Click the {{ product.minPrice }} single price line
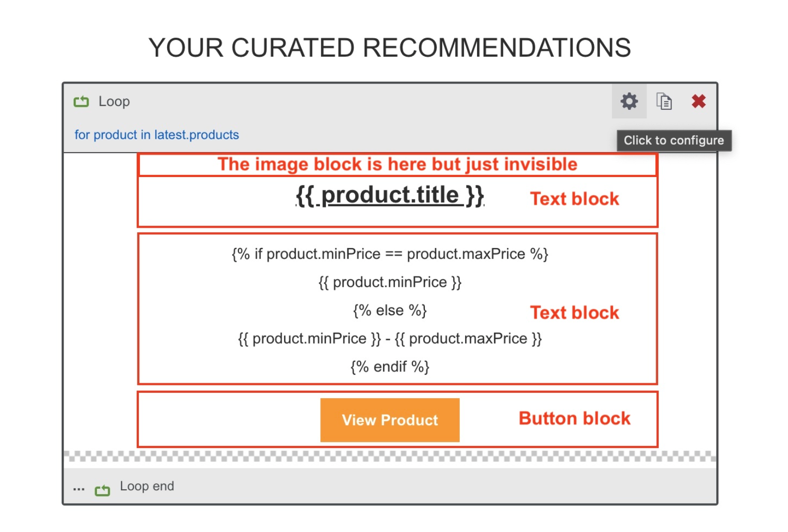 [390, 282]
